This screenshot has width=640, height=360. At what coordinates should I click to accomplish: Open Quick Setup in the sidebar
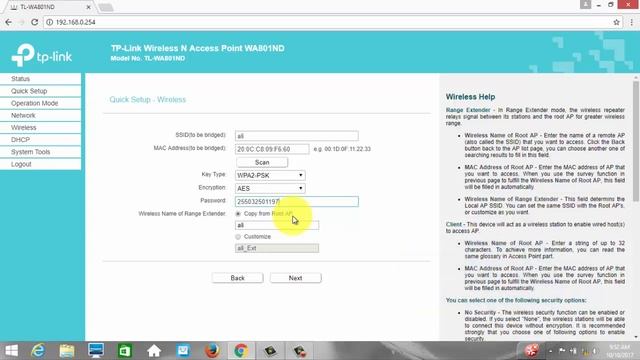click(x=40, y=91)
